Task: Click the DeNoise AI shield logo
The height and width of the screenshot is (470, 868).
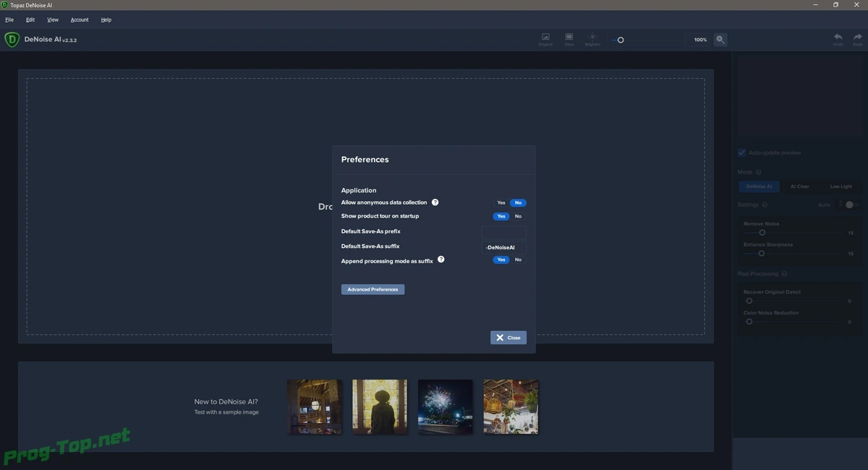Action: tap(12, 40)
